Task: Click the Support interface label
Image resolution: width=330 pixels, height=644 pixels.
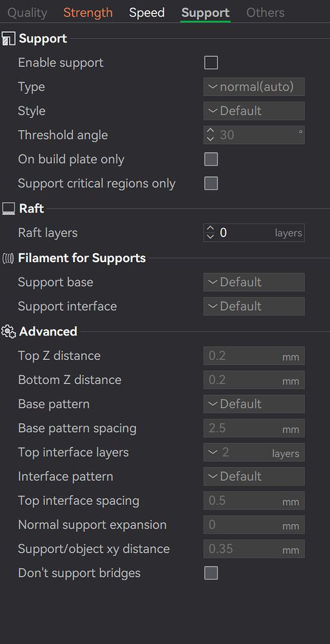Action: pos(67,307)
